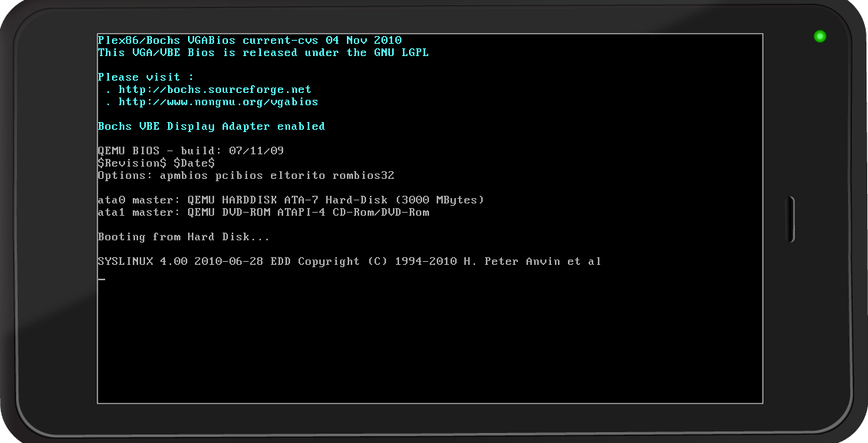Click the http://www.nongnu.org/vgabios URL
868x443 pixels.
pyautogui.click(x=218, y=102)
